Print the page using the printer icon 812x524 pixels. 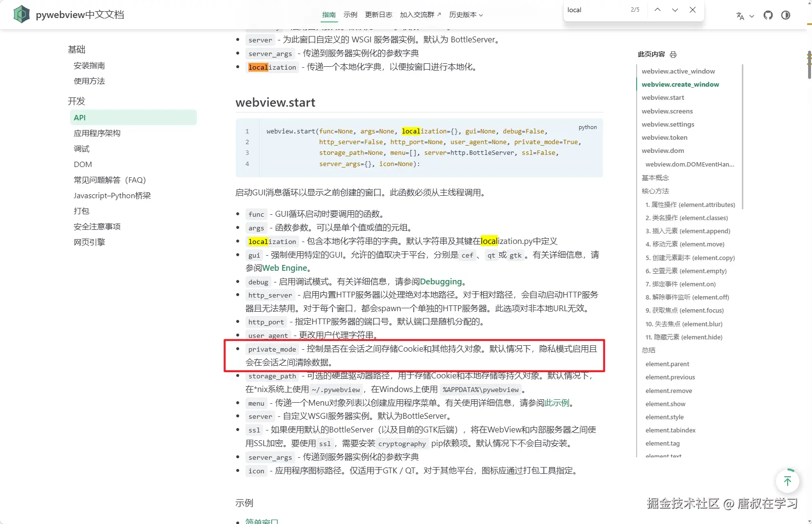click(x=674, y=55)
